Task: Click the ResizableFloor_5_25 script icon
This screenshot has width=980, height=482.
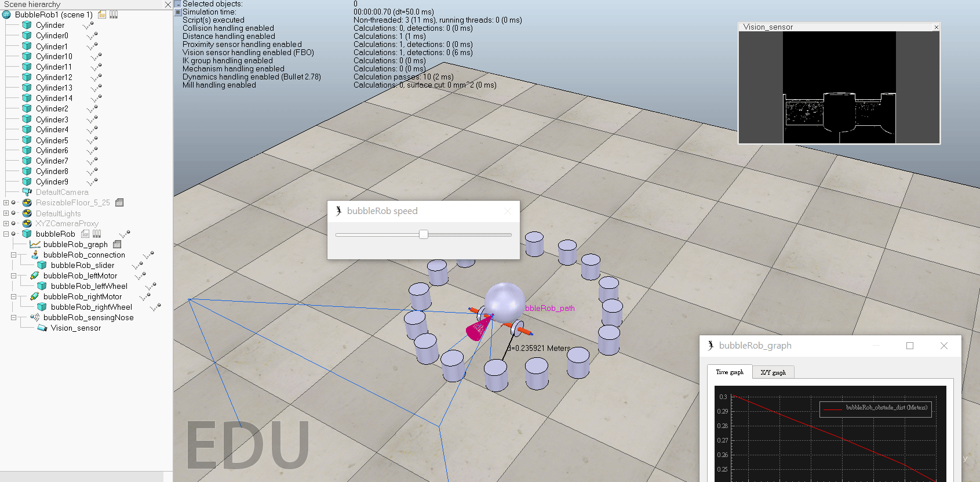Action: pos(119,202)
